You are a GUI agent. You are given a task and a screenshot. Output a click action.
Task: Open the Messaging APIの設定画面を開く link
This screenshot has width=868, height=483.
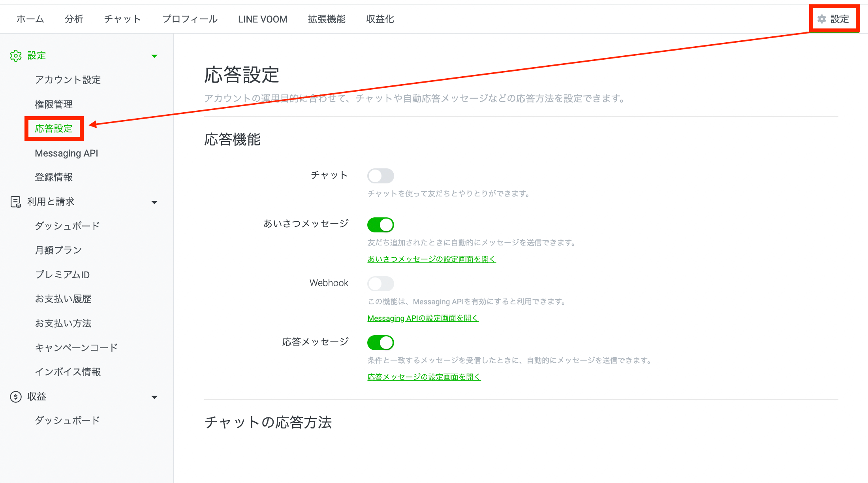[423, 318]
